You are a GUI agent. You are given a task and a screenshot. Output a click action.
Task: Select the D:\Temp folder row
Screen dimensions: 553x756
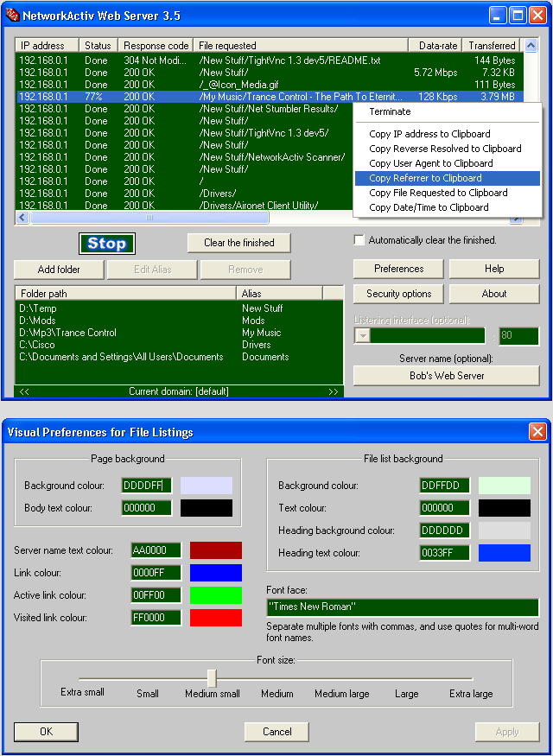(x=179, y=308)
